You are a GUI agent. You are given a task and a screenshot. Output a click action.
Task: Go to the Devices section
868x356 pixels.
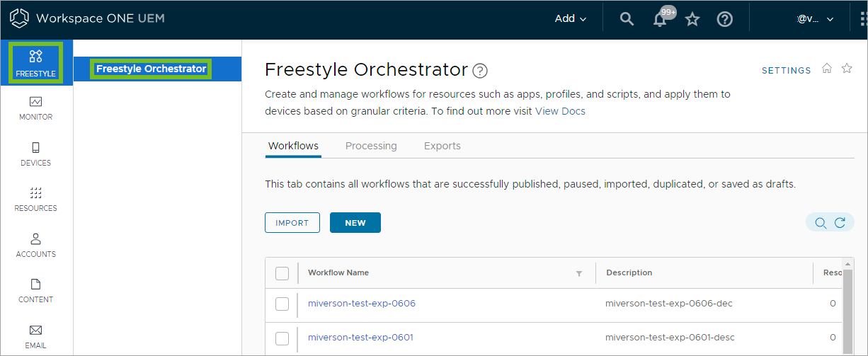pos(35,154)
